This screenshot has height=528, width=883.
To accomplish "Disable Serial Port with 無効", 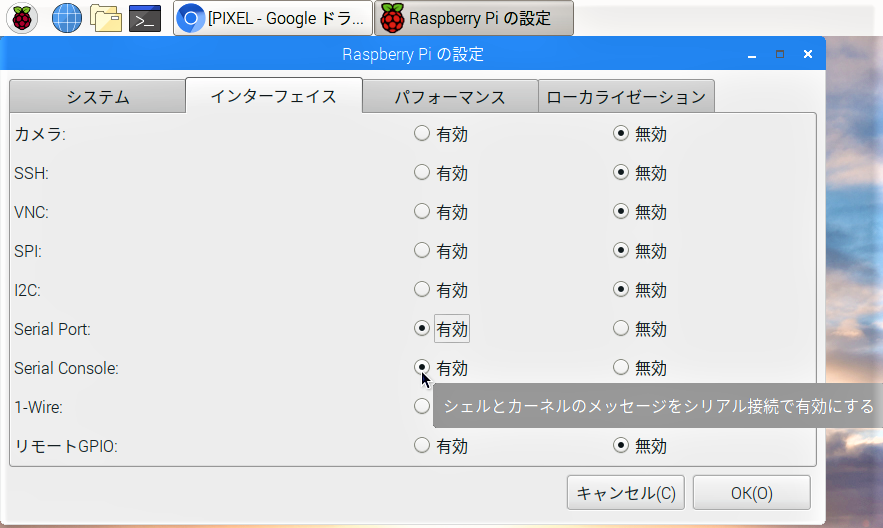I will pos(621,328).
